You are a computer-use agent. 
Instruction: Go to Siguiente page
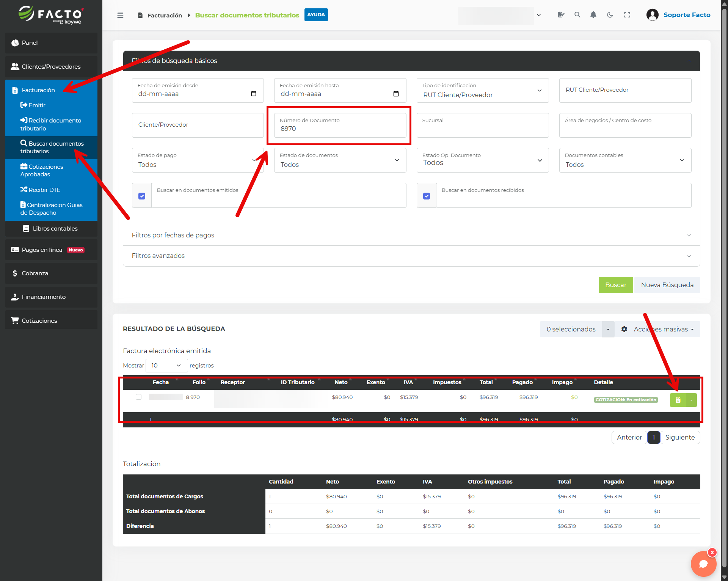pos(680,437)
